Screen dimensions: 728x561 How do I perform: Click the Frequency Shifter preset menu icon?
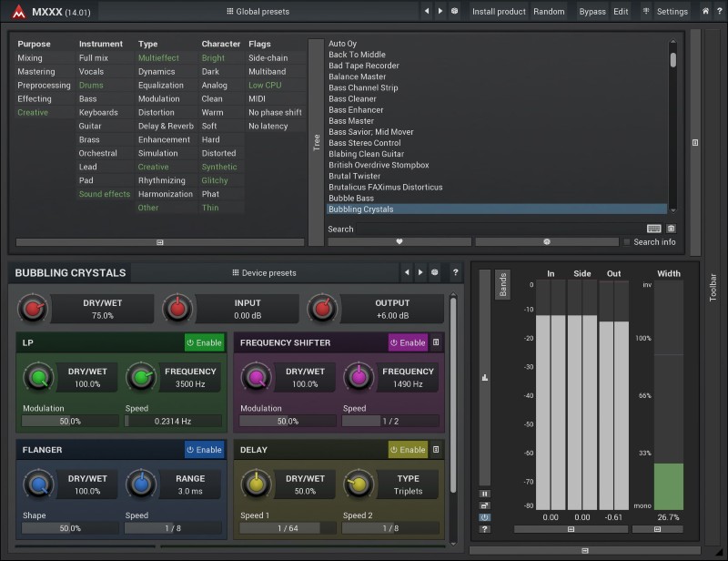pos(436,342)
